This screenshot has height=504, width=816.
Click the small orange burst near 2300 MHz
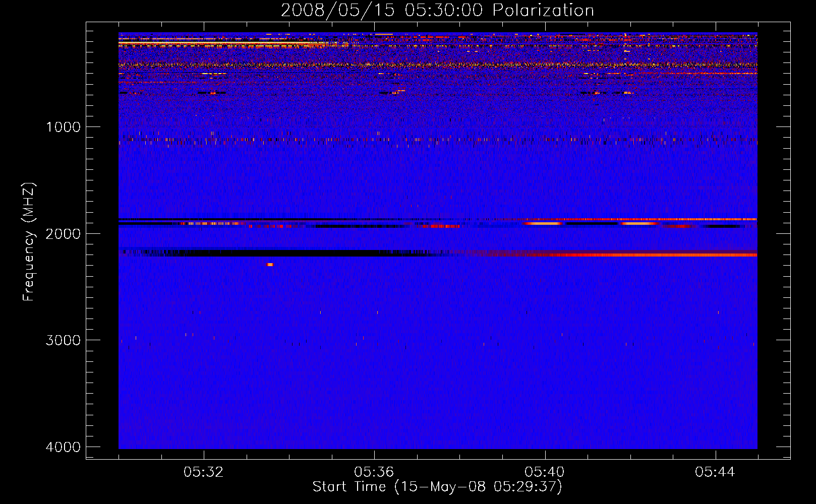tap(270, 264)
